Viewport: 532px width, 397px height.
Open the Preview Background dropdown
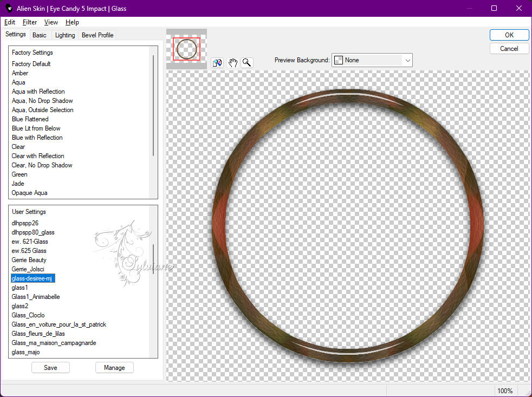tap(372, 60)
